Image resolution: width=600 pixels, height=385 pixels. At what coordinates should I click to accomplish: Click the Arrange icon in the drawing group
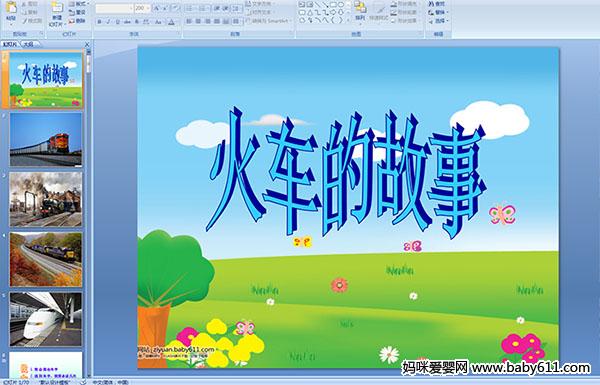pos(360,10)
